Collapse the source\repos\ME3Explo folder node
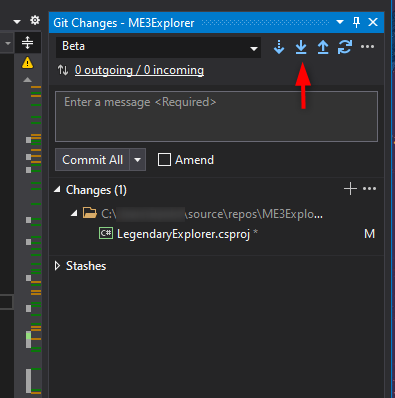Image resolution: width=395 pixels, height=398 pixels. pyautogui.click(x=74, y=213)
